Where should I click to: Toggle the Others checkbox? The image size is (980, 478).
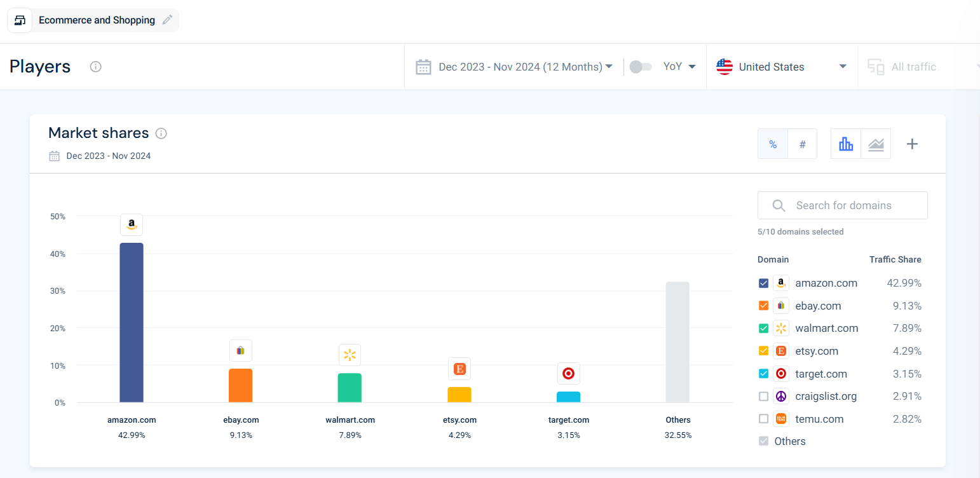coord(764,441)
